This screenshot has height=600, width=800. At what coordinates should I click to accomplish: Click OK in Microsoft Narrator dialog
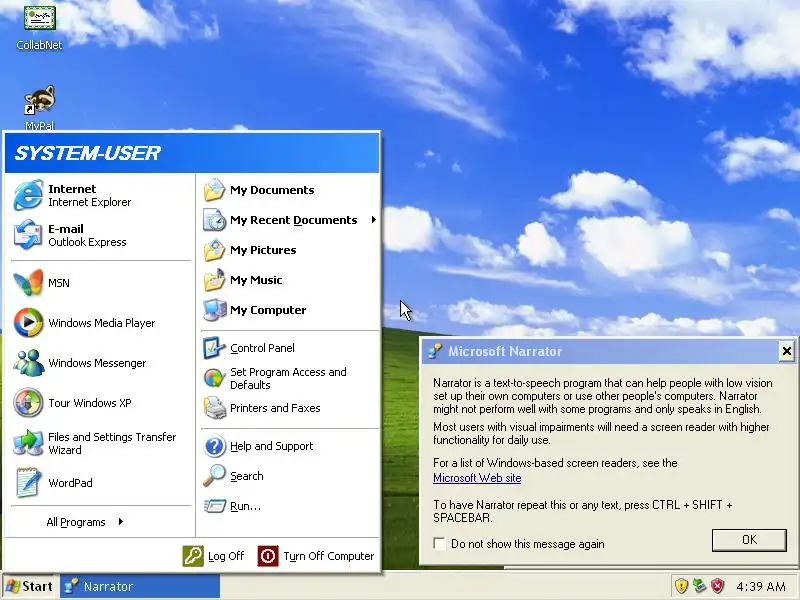[749, 540]
